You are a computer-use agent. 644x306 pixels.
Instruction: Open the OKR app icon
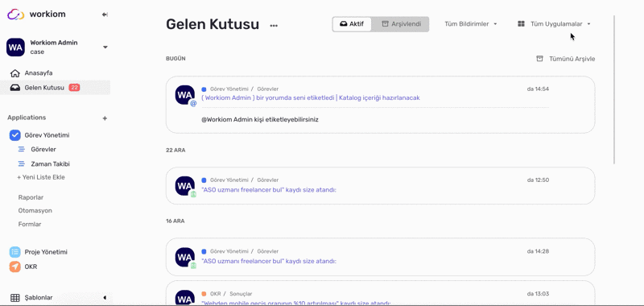click(14, 267)
